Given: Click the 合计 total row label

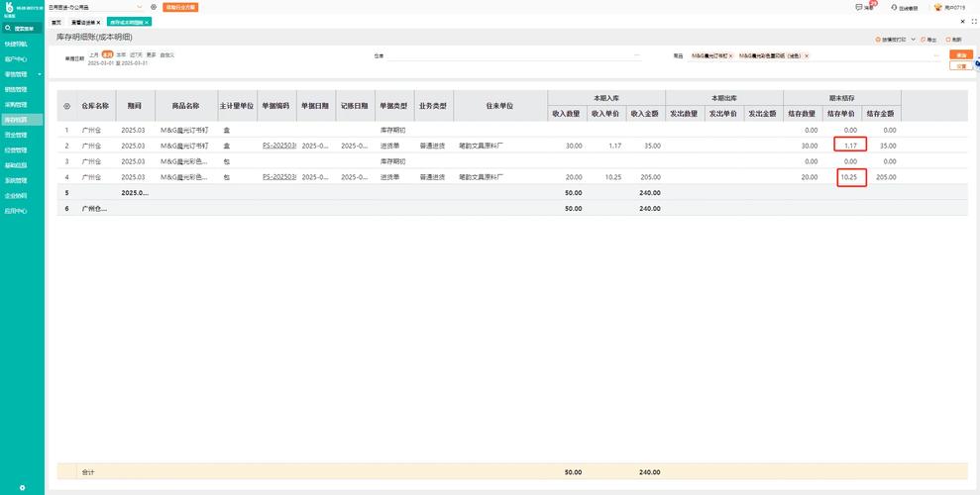Looking at the screenshot, I should 88,472.
